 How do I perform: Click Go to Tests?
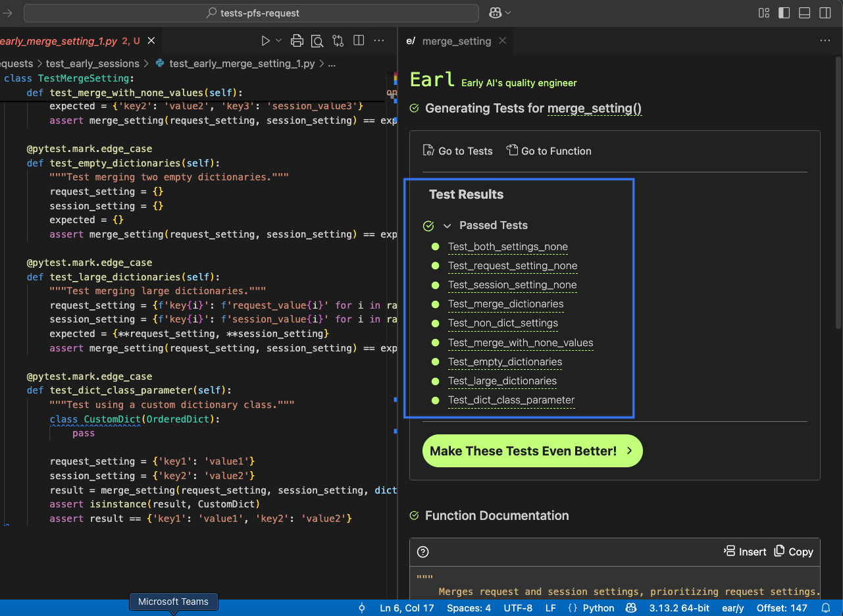pyautogui.click(x=458, y=151)
